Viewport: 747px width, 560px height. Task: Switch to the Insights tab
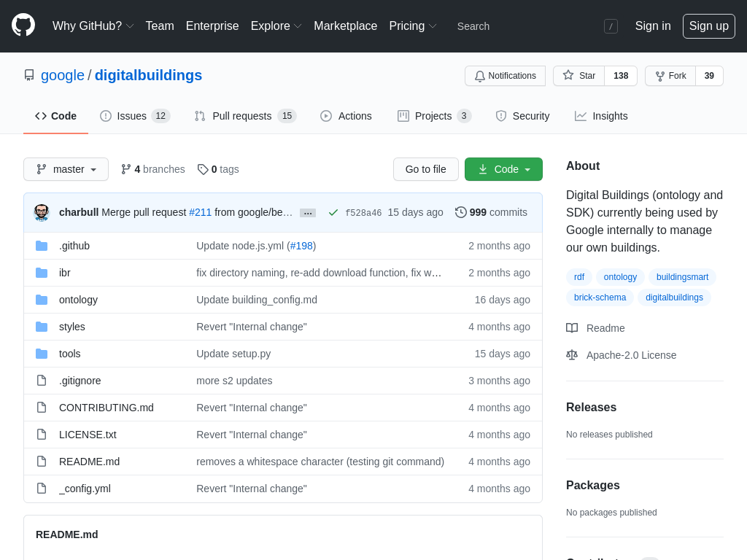tap(601, 116)
